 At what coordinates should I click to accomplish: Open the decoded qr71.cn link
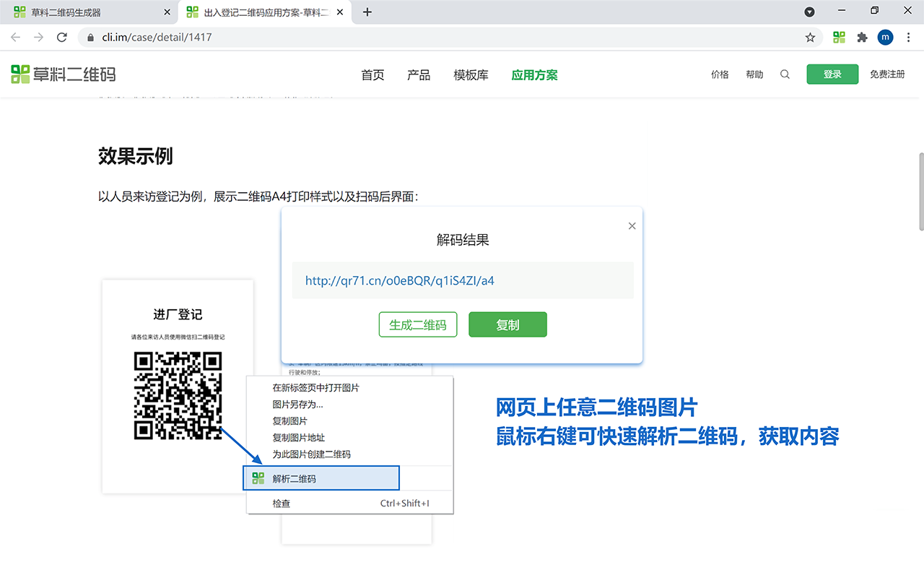coord(398,281)
